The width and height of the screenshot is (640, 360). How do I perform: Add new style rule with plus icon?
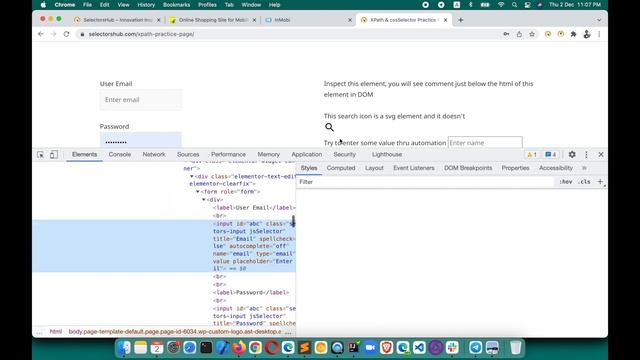pos(600,182)
